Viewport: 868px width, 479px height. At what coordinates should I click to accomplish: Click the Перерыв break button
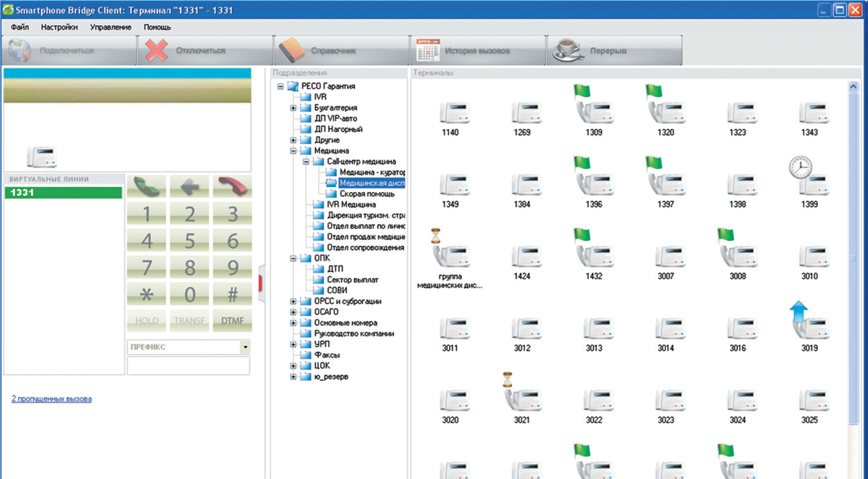point(614,51)
